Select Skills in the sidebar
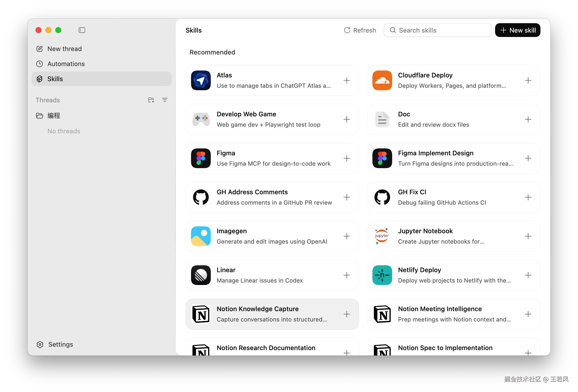The height and width of the screenshot is (392, 578). point(55,79)
